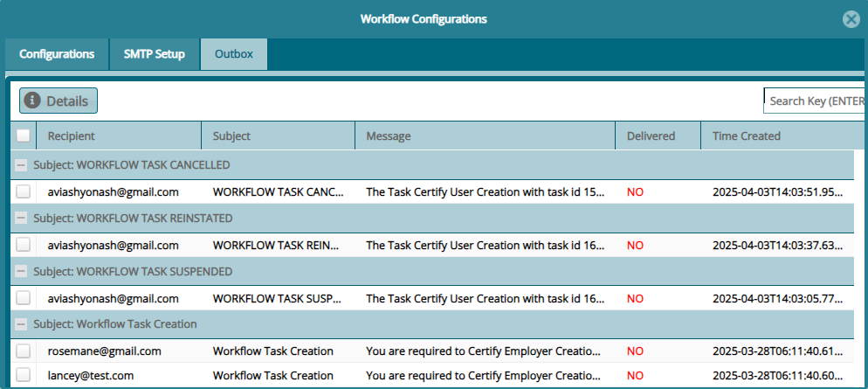Close the Workflow Configurations dialog
The image size is (868, 389).
coord(850,19)
